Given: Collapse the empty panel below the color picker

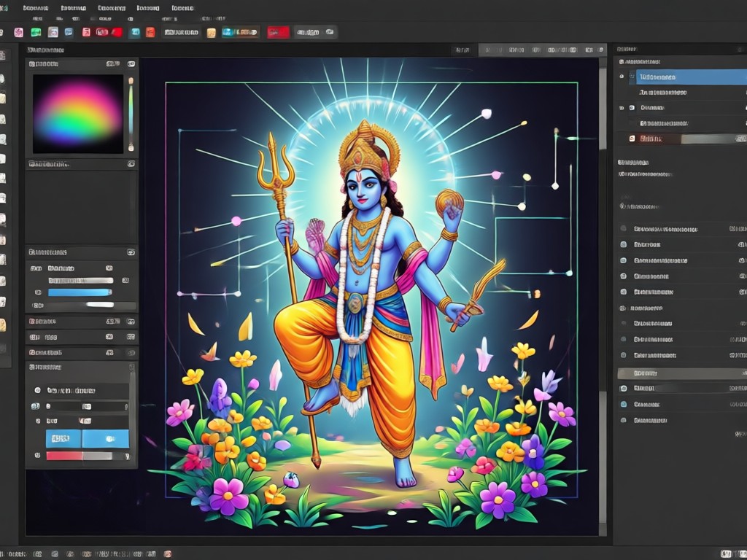Looking at the screenshot, I should click(131, 164).
